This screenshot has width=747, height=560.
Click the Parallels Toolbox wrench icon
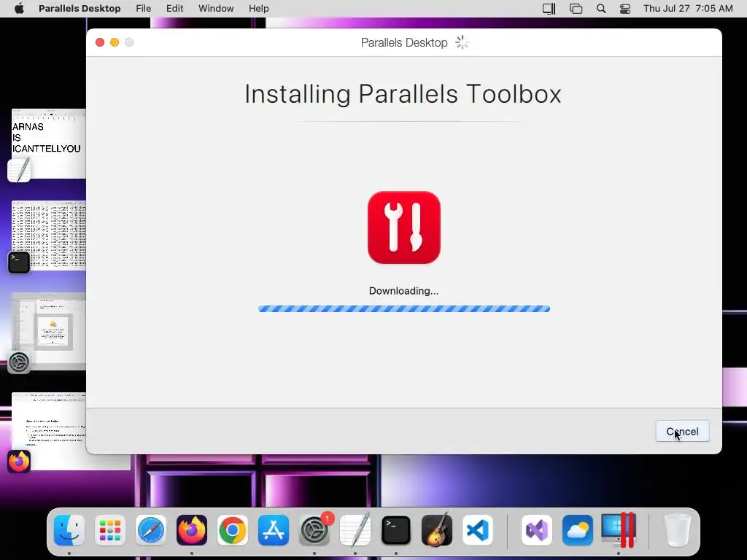[404, 227]
